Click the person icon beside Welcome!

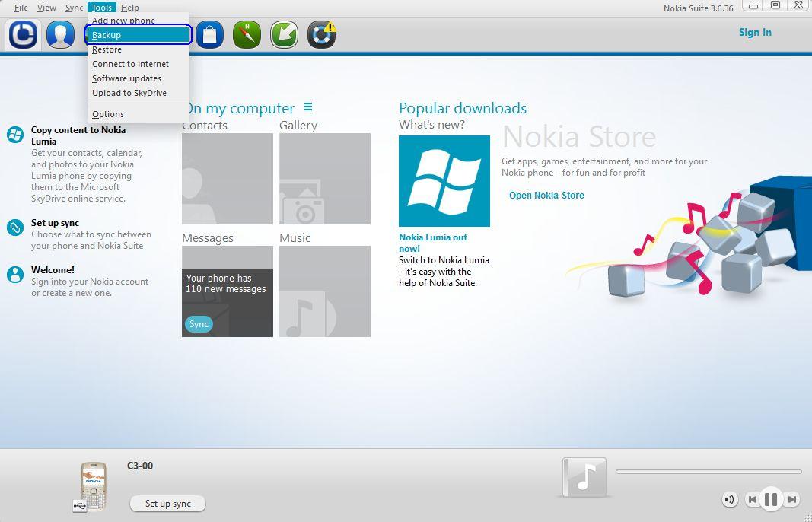pos(15,275)
